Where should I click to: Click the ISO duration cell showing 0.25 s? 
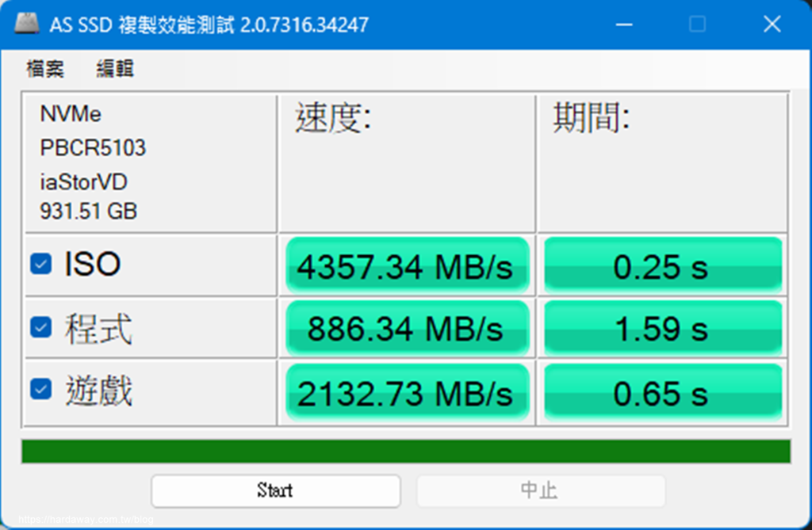[664, 267]
